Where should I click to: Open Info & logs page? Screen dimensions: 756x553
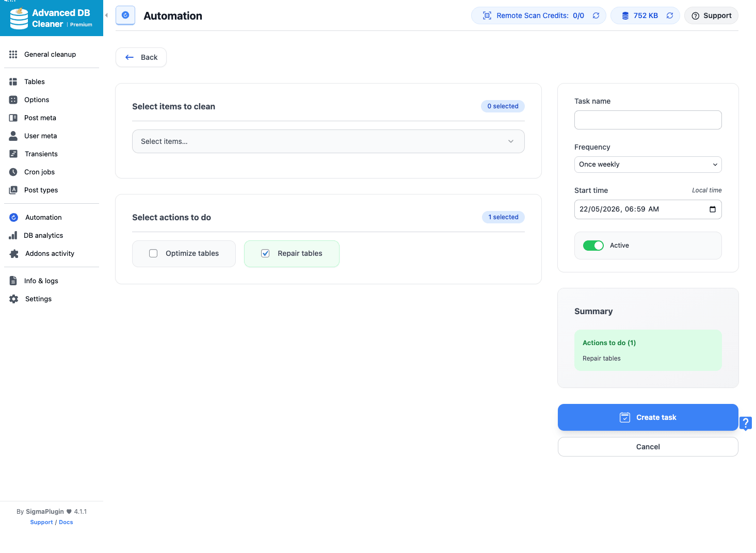tap(41, 281)
